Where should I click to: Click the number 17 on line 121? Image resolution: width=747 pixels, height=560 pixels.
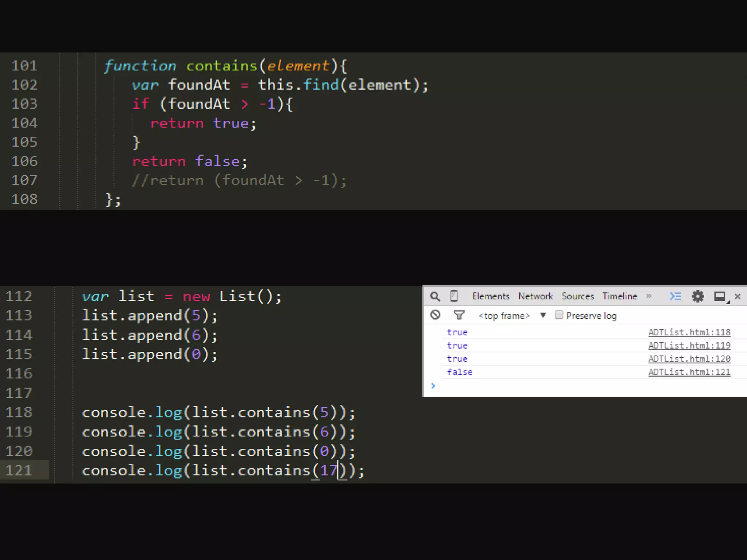[x=329, y=470]
